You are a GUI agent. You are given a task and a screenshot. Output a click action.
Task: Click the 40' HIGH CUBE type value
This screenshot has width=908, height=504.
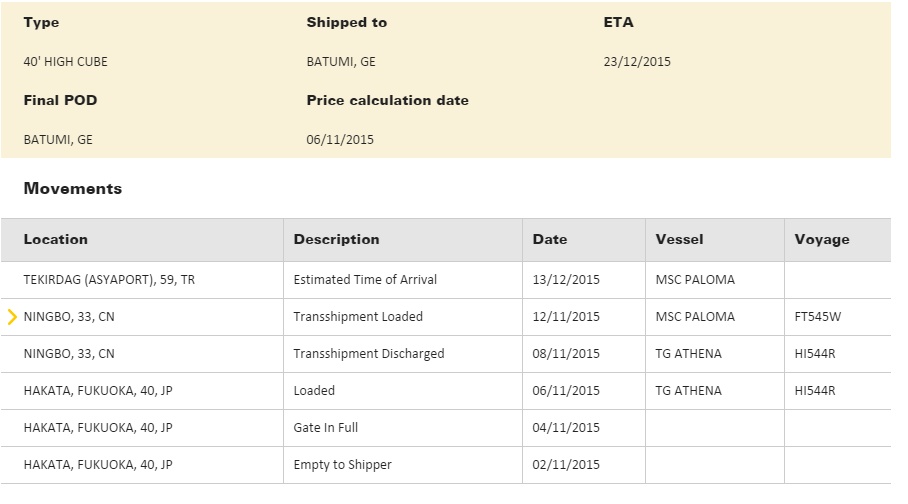click(65, 62)
